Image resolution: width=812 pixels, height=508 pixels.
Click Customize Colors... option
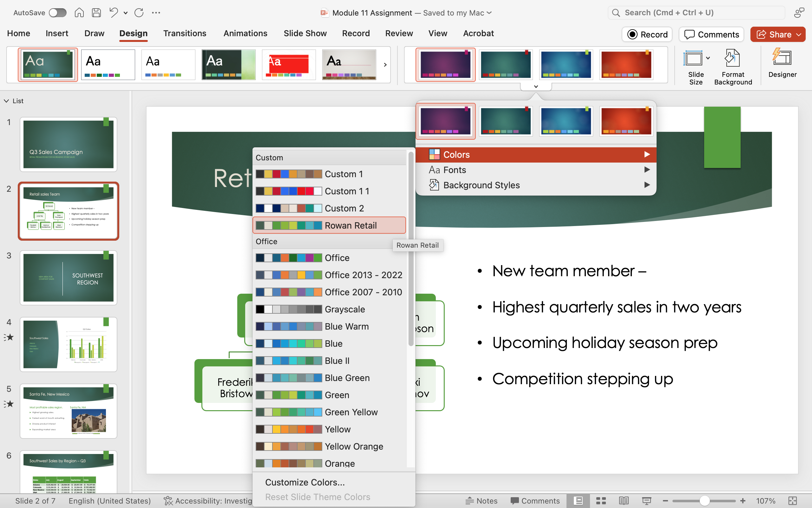click(305, 482)
